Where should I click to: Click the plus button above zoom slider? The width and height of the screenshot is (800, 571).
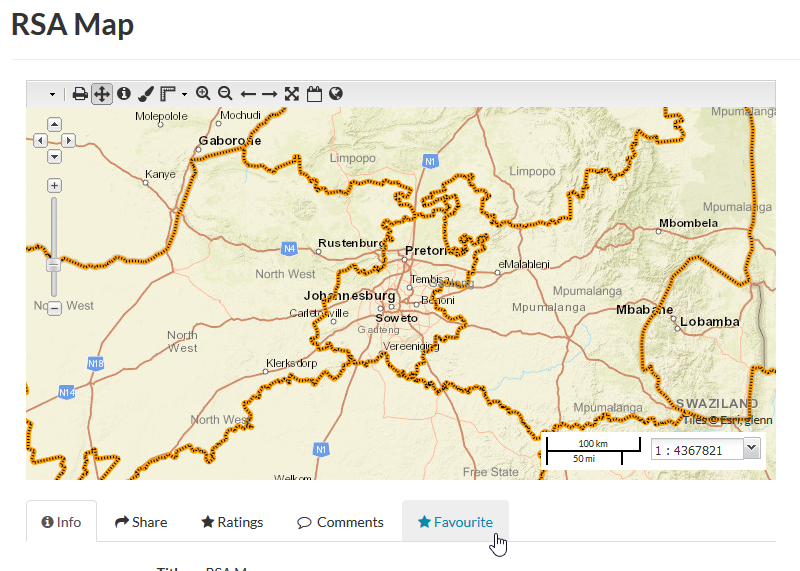55,185
